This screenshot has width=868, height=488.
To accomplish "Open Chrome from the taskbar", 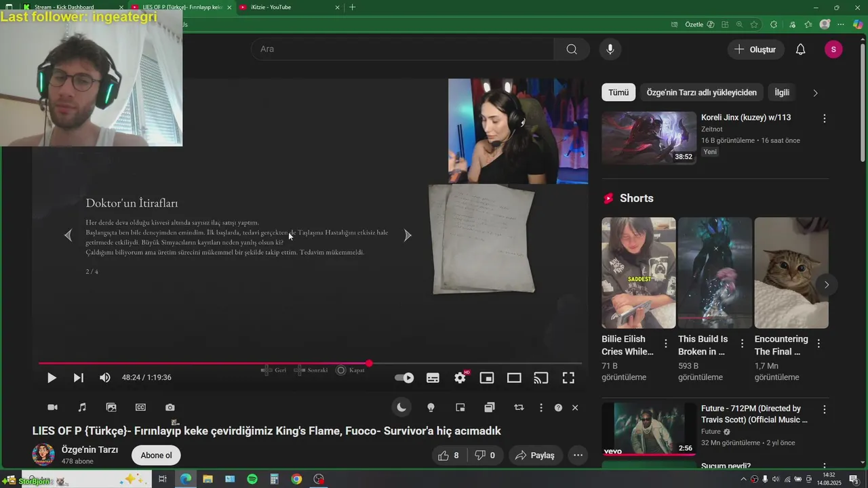I will [x=296, y=479].
